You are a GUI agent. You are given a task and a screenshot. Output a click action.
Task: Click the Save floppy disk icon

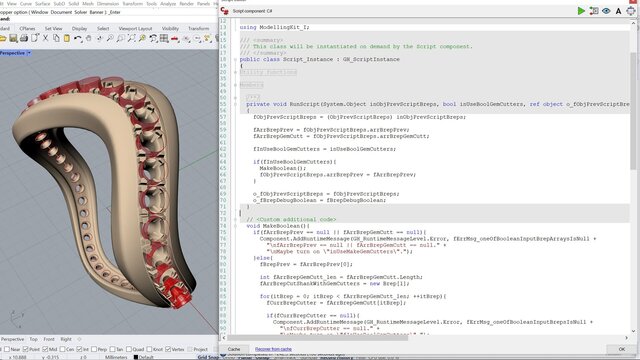point(13,38)
